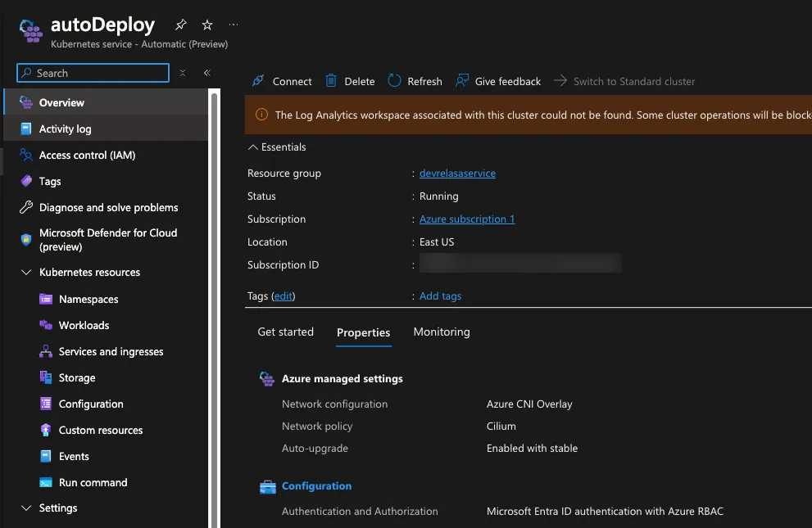Click the Refresh circular arrow icon
812x528 pixels.
(x=394, y=81)
